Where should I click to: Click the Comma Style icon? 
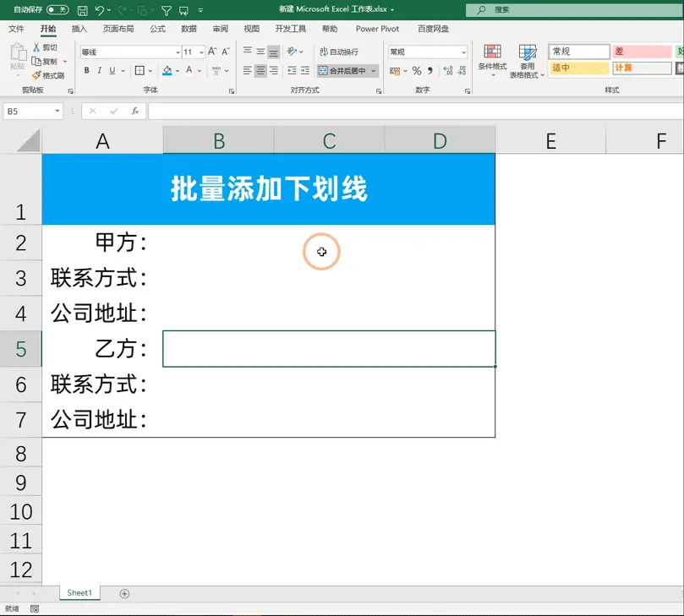tap(430, 70)
